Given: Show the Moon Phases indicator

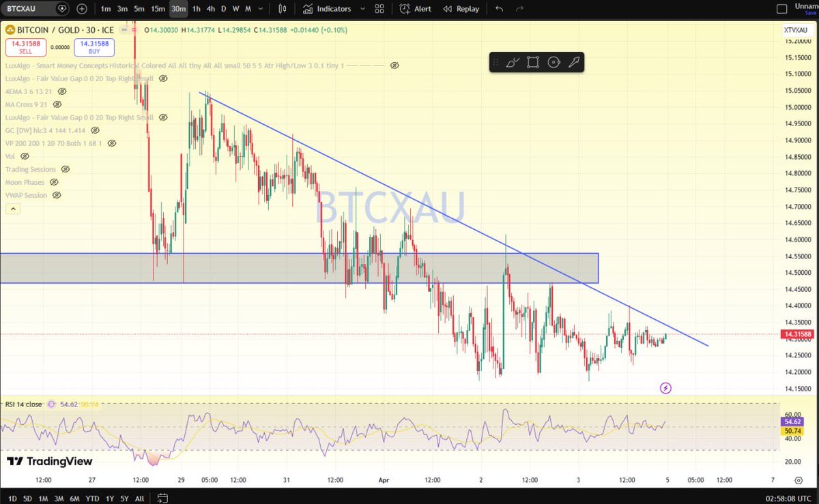Looking at the screenshot, I should [54, 182].
